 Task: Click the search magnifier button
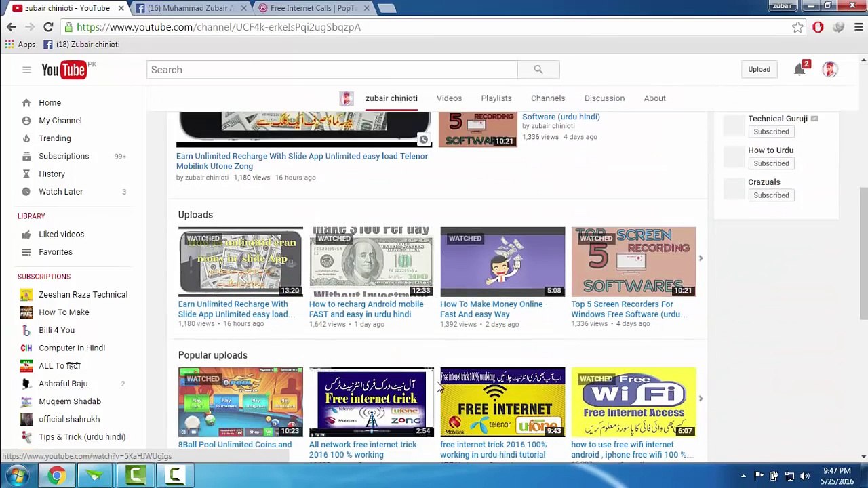538,70
